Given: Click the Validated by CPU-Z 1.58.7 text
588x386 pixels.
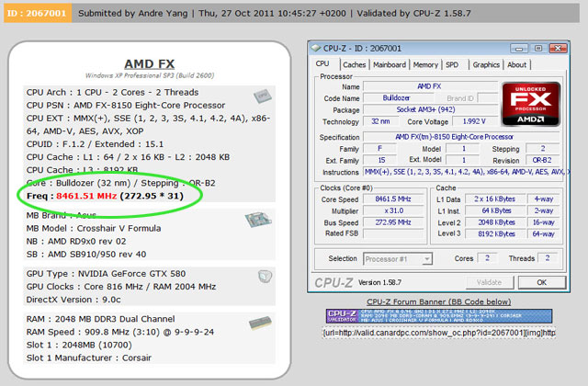Looking at the screenshot, I should coord(413,14).
